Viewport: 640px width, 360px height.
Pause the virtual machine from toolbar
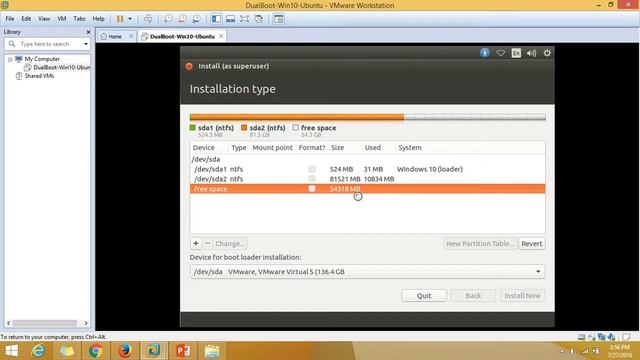point(120,19)
